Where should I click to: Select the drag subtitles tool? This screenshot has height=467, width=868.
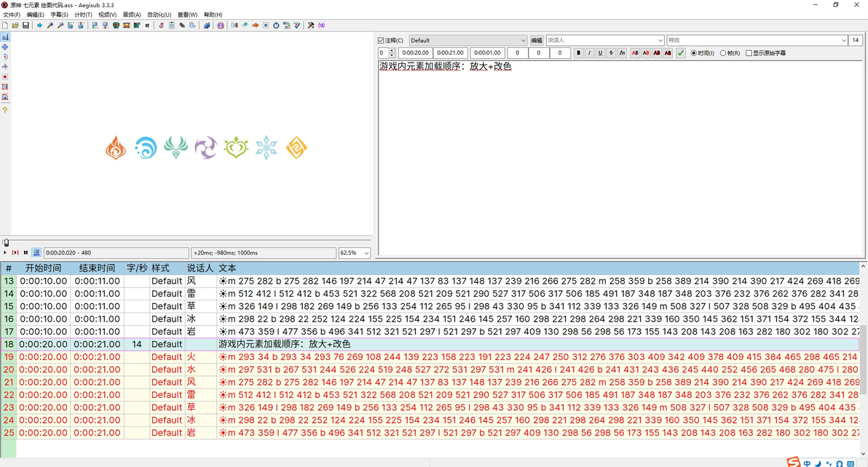coord(5,47)
